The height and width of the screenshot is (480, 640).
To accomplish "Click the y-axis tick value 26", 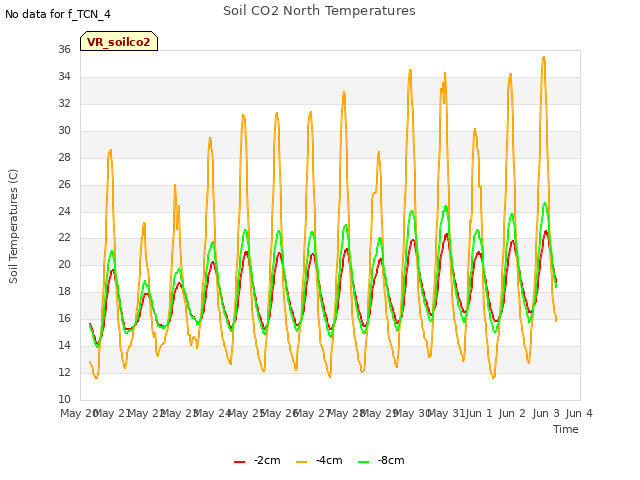I will [64, 184].
